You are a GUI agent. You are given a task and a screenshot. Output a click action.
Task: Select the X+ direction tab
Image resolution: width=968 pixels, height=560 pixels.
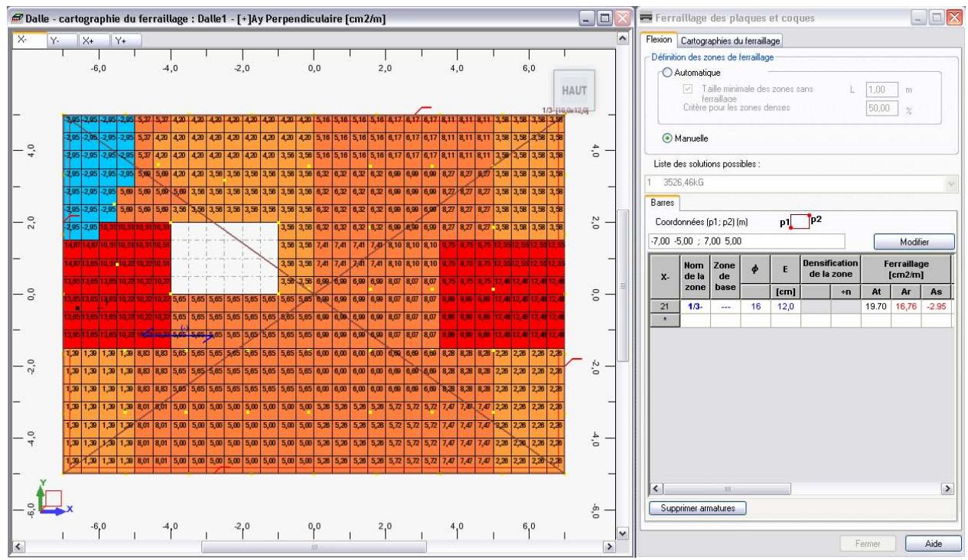pyautogui.click(x=93, y=39)
